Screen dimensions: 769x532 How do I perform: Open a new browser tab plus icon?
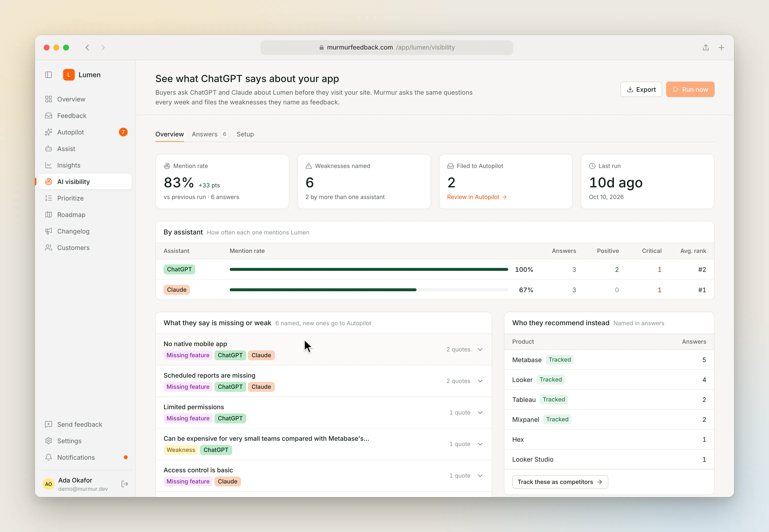tap(721, 47)
